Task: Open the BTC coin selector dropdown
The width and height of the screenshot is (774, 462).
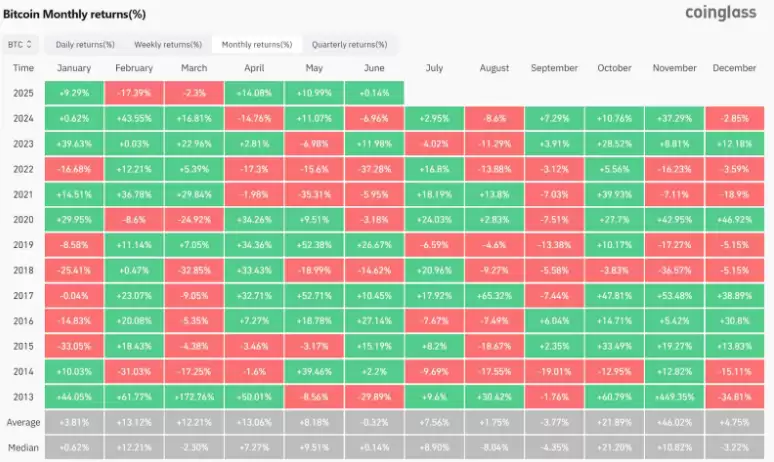Action: (x=21, y=45)
